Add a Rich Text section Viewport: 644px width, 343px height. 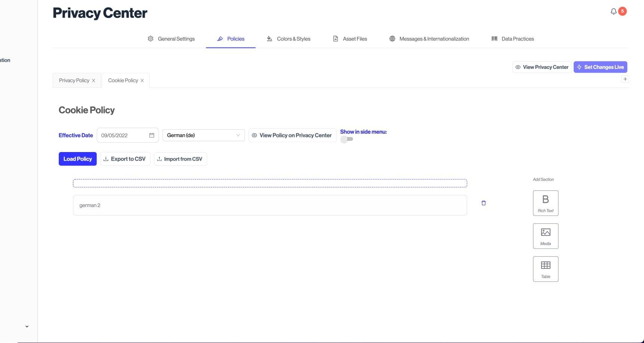click(x=545, y=203)
